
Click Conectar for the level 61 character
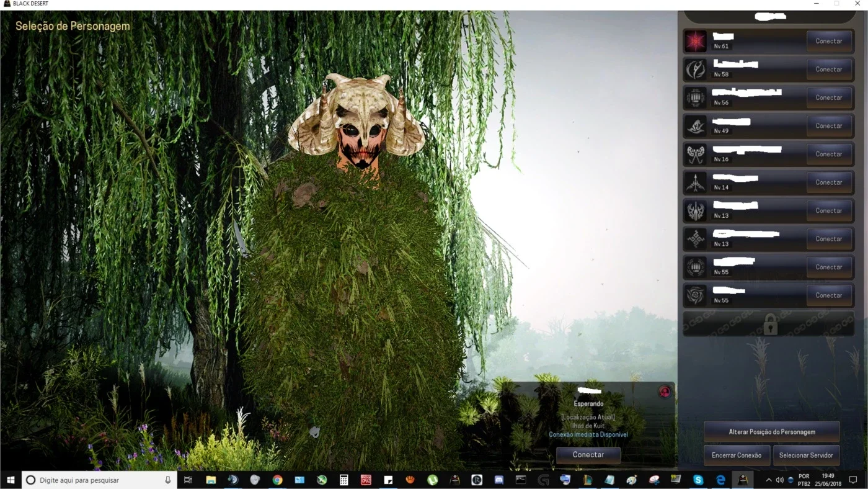(829, 42)
